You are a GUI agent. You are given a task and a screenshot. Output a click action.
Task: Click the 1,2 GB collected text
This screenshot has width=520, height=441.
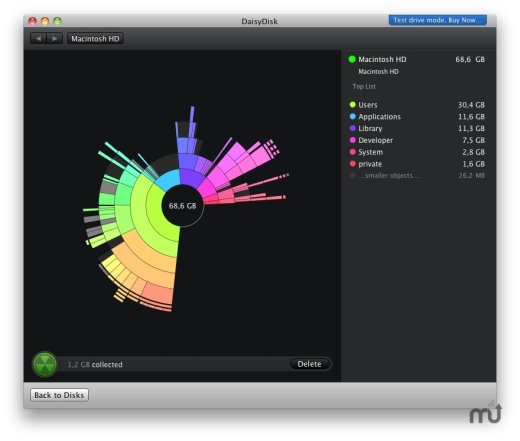coord(95,365)
